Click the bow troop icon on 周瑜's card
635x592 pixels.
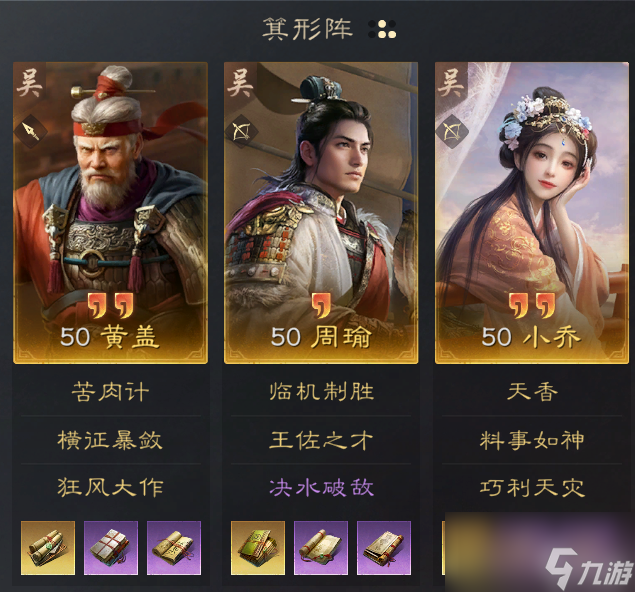coord(241,132)
